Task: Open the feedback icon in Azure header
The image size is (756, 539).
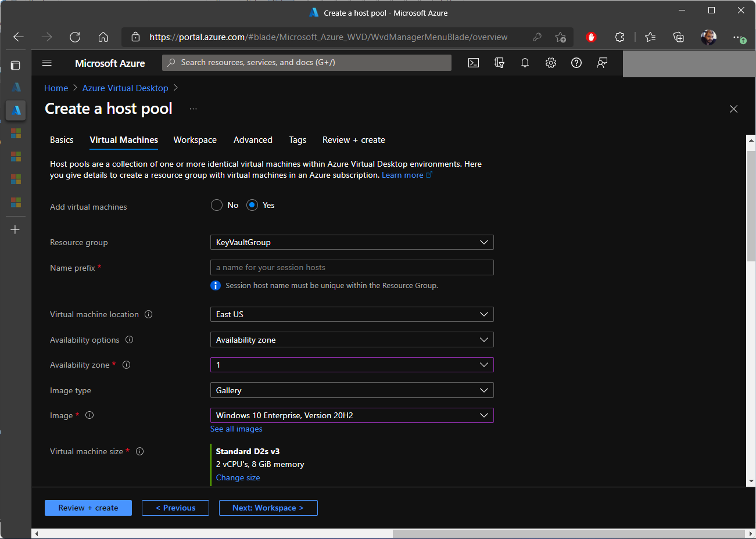Action: [x=602, y=63]
